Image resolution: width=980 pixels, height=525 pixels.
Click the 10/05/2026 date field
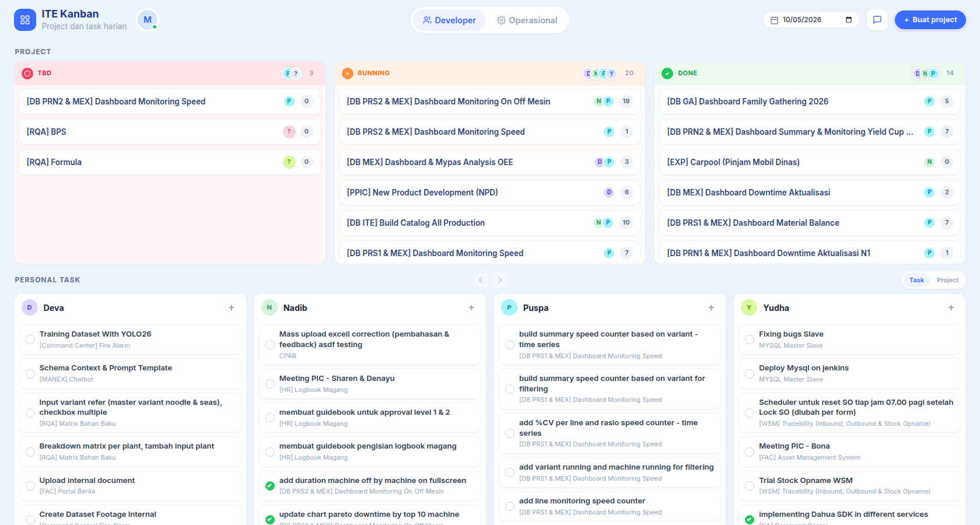click(x=811, y=20)
